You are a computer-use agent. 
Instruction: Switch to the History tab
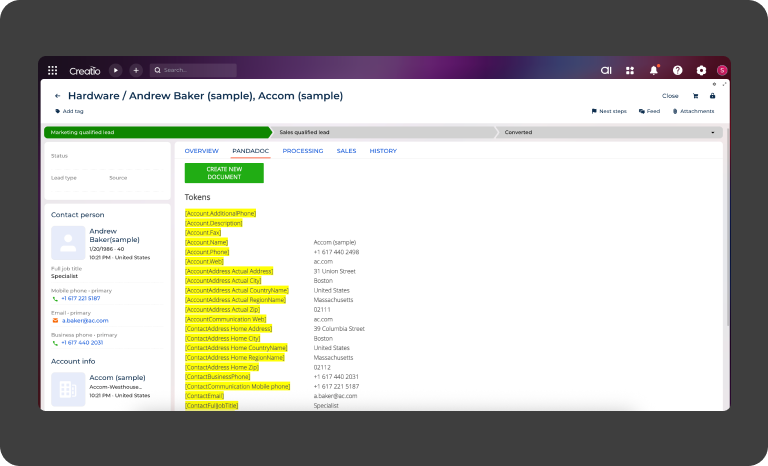(383, 151)
